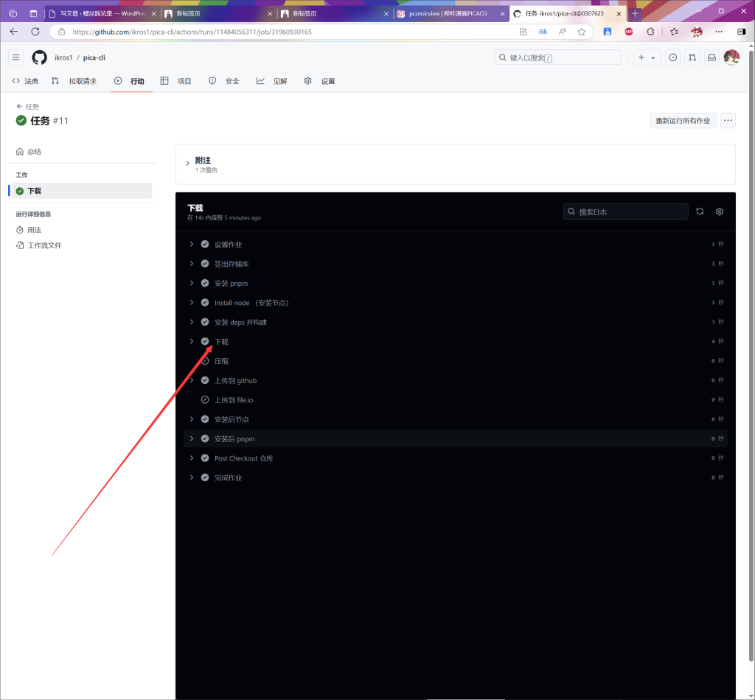Open split screen icon in address bar

pos(523,32)
